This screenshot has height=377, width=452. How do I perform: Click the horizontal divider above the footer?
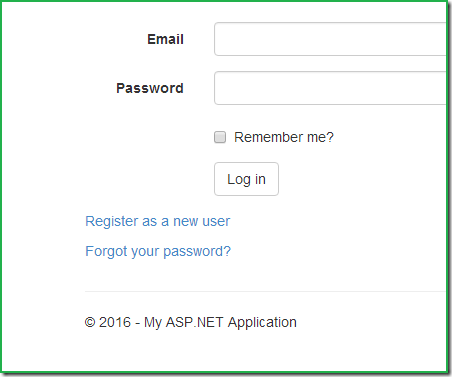(265, 291)
